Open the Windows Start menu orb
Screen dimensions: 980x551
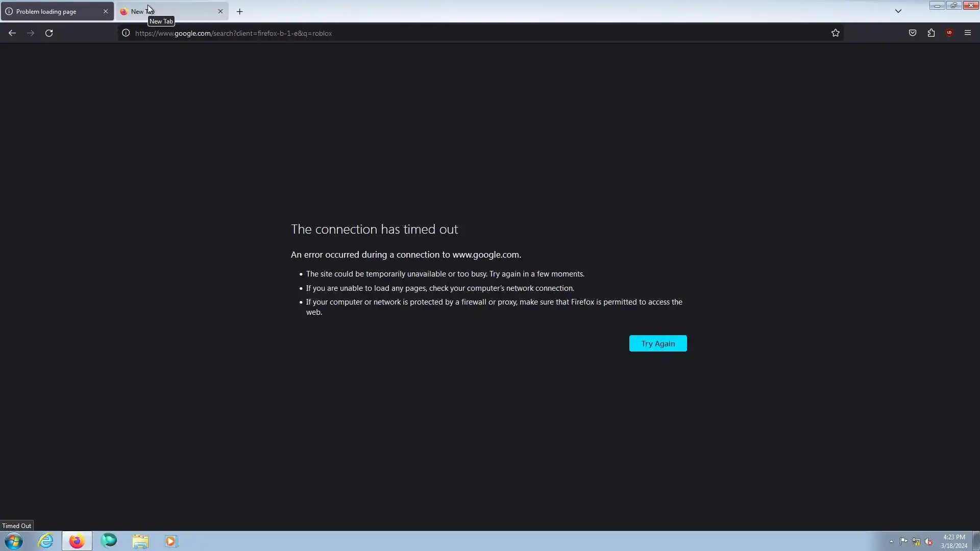(x=14, y=541)
